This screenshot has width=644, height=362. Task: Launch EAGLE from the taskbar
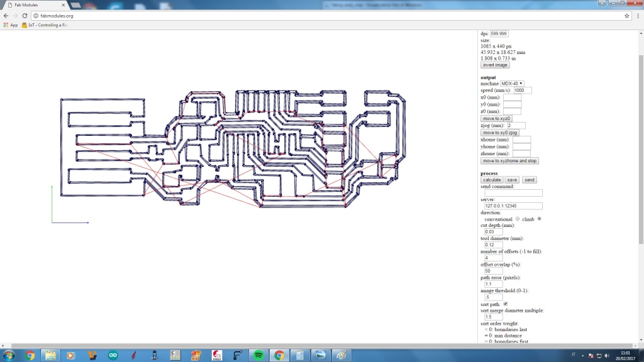217,355
